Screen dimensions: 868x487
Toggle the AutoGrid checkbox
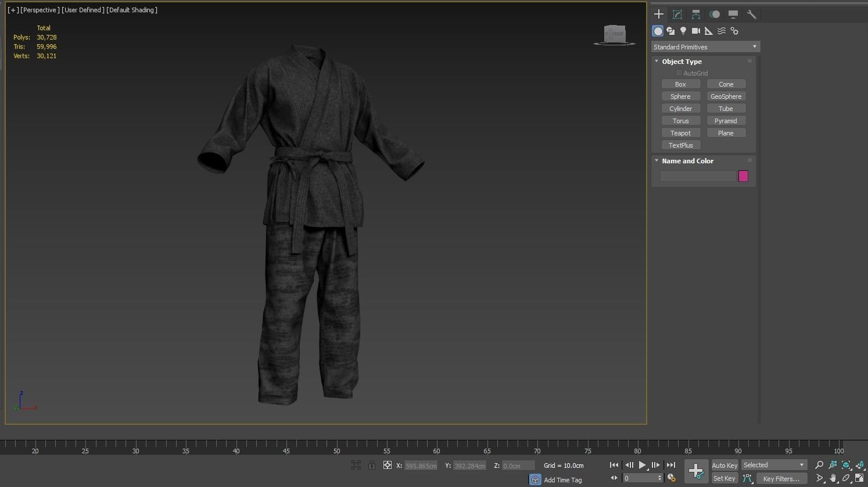[x=679, y=73]
